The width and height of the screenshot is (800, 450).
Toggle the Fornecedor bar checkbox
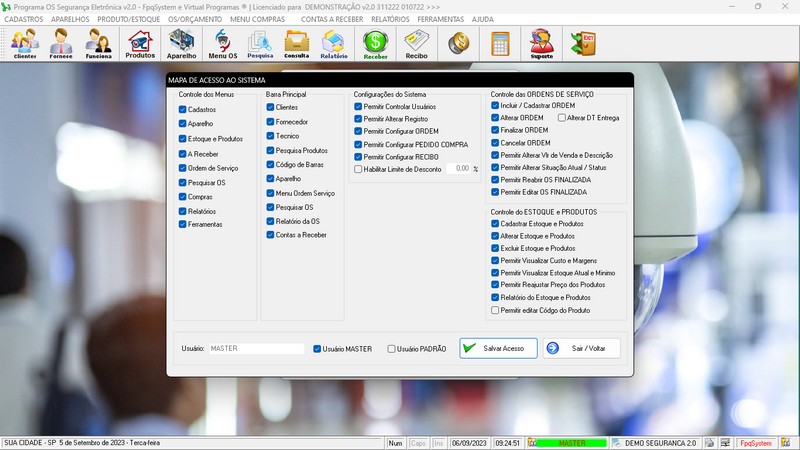click(270, 121)
